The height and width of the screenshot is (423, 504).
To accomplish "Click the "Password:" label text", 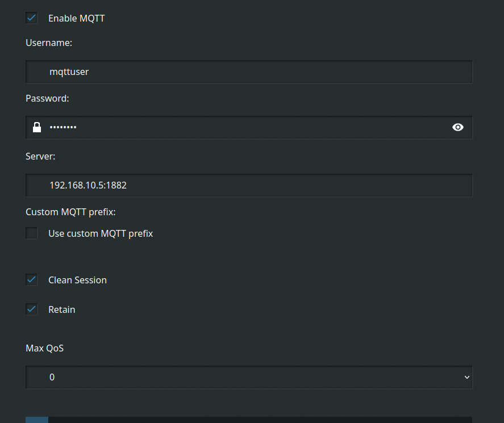I will click(x=47, y=98).
